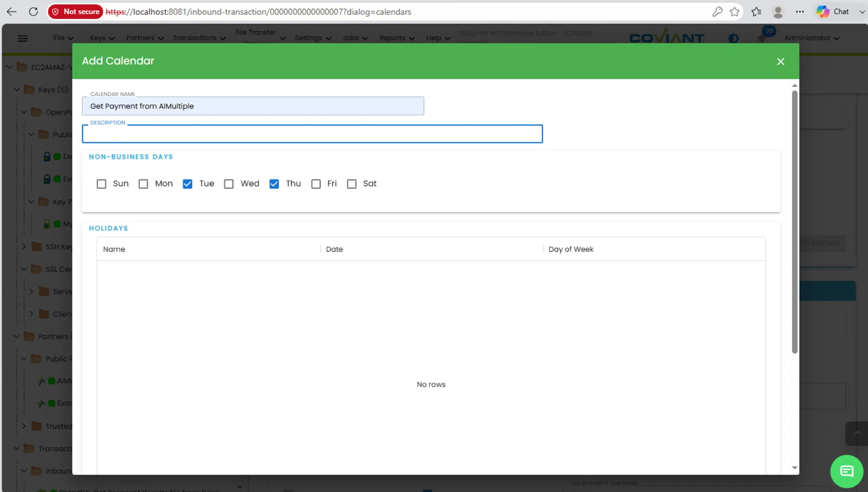
Task: Click the Description input field
Action: pos(312,134)
